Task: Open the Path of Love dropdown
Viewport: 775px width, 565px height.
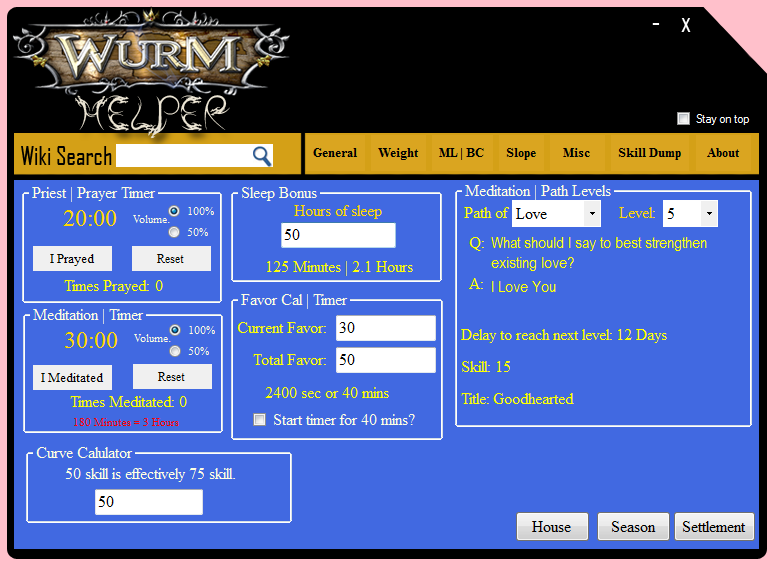Action: tap(592, 214)
